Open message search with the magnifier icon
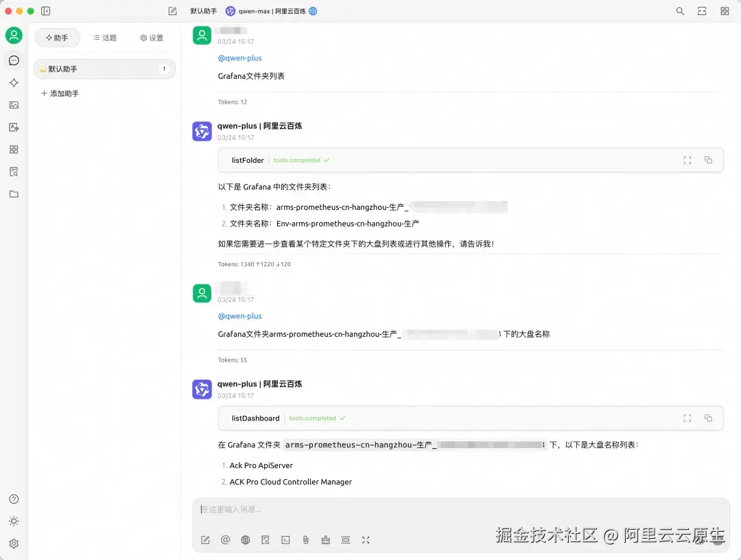 pyautogui.click(x=680, y=11)
